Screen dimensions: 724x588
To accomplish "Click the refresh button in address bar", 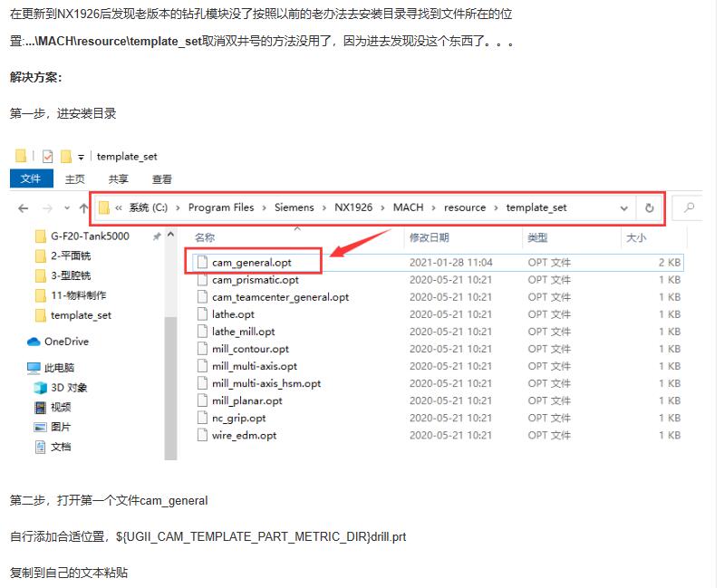I will click(x=649, y=207).
